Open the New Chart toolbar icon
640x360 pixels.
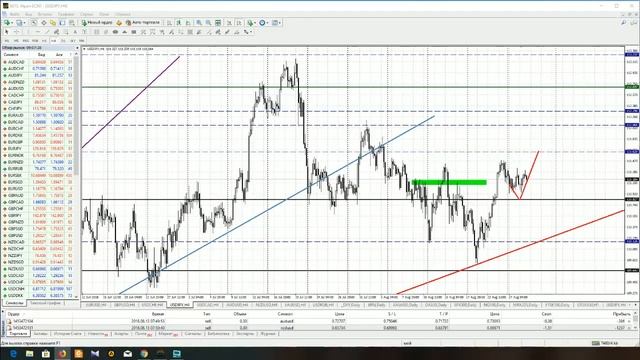pos(7,22)
